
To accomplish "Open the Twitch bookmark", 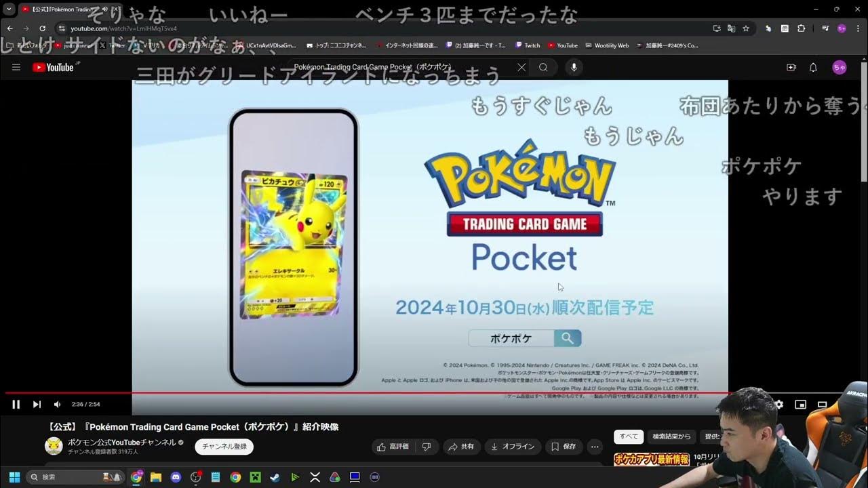I will coord(528,45).
